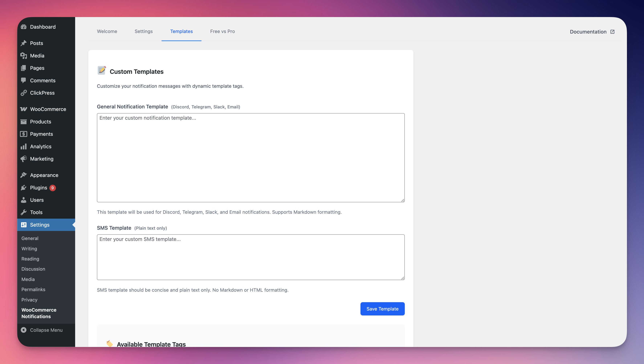Screen dimensions: 644x364
Task: Open the Free vs Pro tab
Action: pos(222,31)
